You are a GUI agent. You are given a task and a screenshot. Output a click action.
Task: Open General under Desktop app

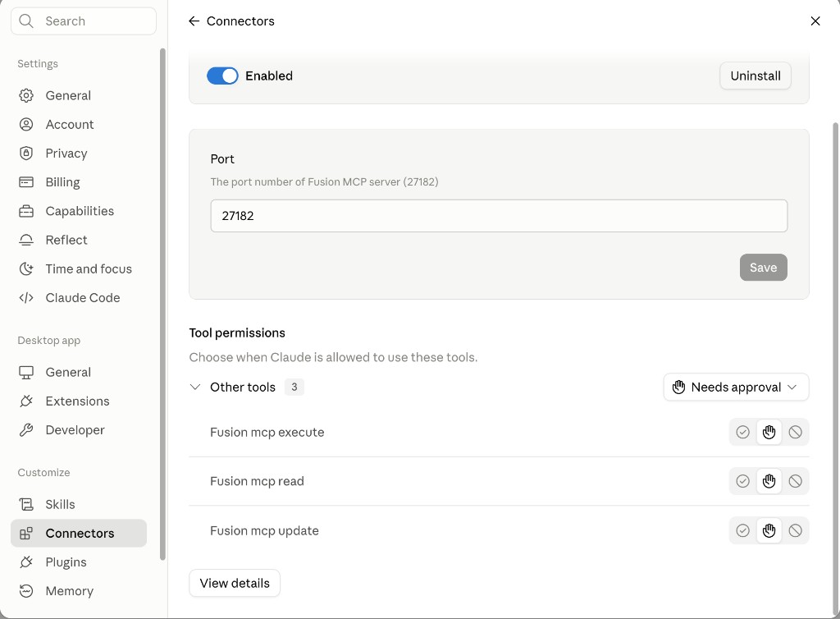pos(78,373)
